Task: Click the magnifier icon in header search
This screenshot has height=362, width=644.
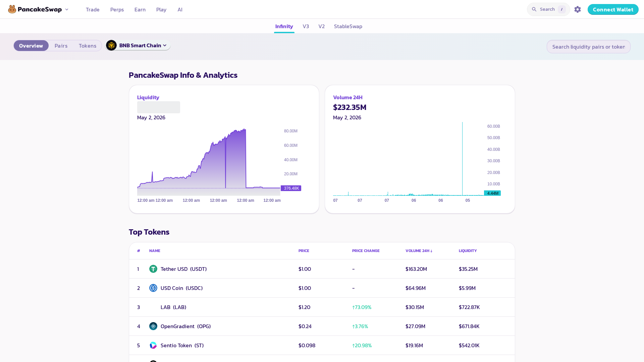Action: 534,9
